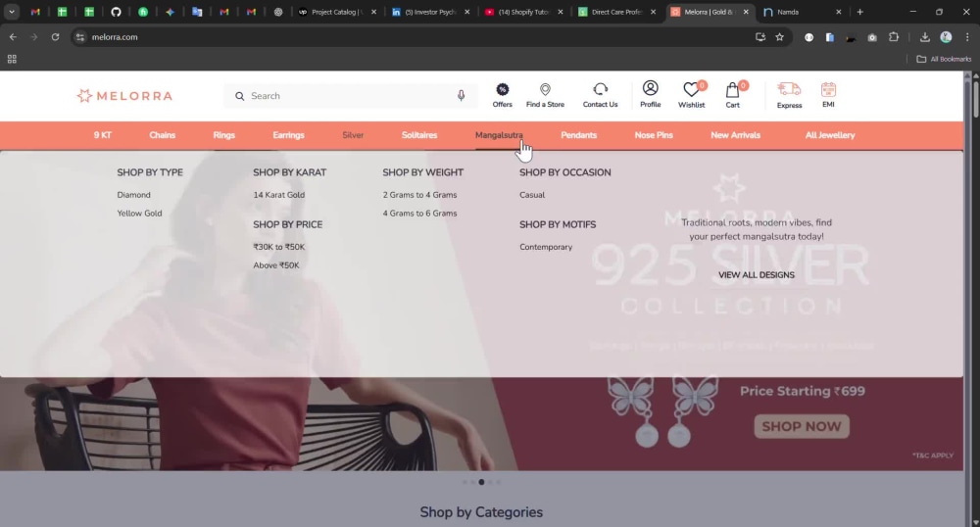This screenshot has width=980, height=527.
Task: Bookmark this page with star icon
Action: click(x=779, y=37)
